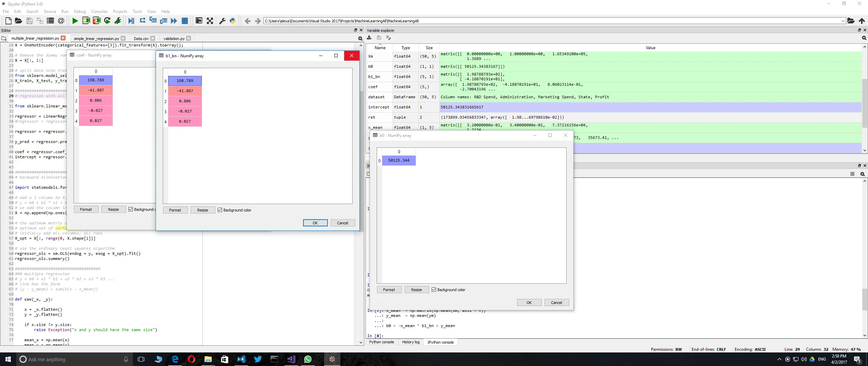868x366 pixels.
Task: Toggle Background color in b0 window
Action: click(x=448, y=290)
